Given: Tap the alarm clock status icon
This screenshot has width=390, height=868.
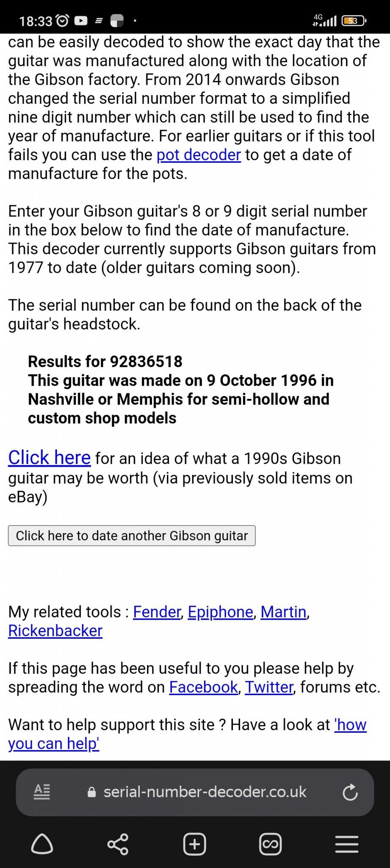Looking at the screenshot, I should 62,20.
